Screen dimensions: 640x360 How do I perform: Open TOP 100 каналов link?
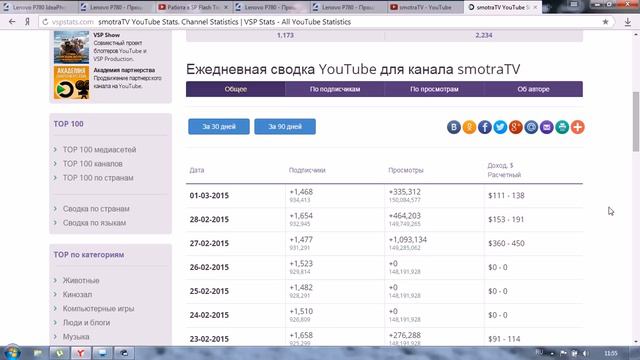92,164
